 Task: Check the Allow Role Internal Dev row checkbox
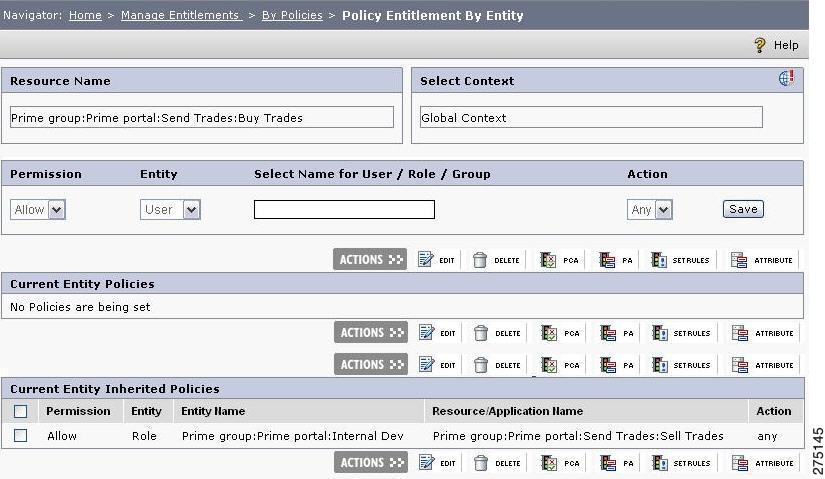(x=21, y=435)
